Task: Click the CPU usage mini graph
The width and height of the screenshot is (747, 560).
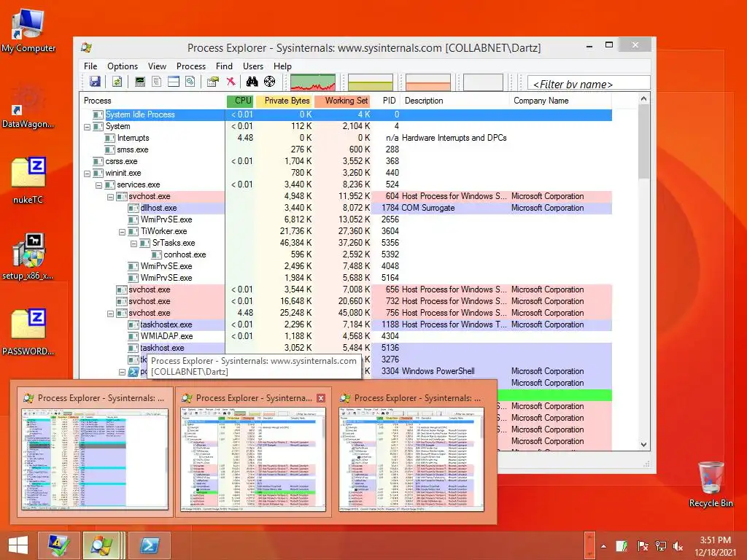Action: pyautogui.click(x=313, y=82)
